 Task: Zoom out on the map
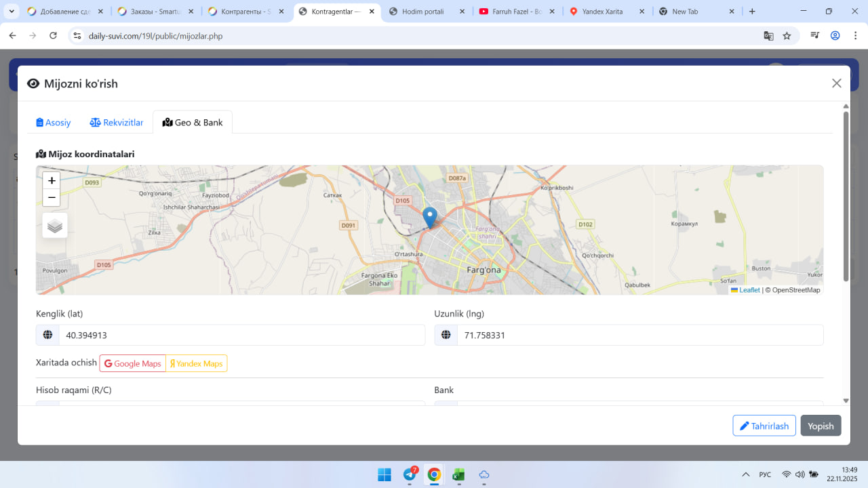(52, 198)
